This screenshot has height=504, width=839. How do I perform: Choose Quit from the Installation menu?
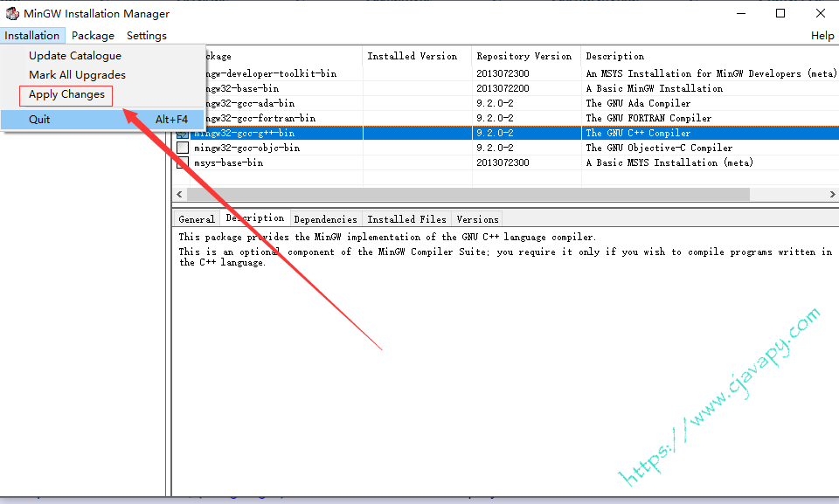click(x=103, y=120)
